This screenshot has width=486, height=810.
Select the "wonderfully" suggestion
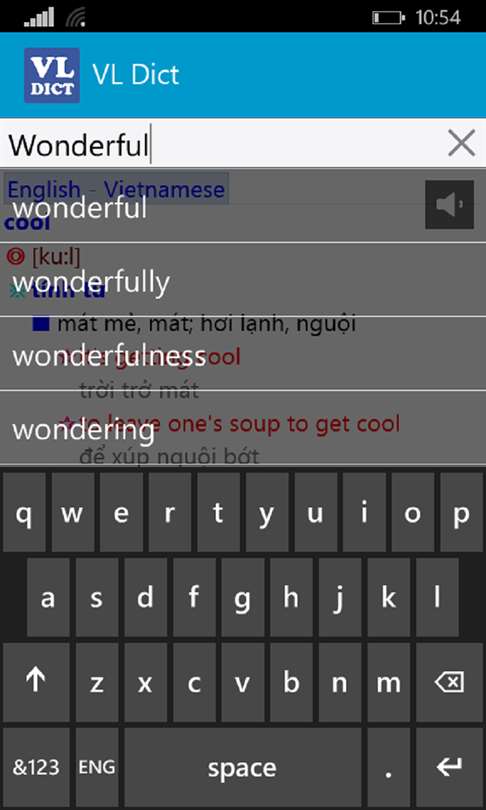click(x=243, y=279)
